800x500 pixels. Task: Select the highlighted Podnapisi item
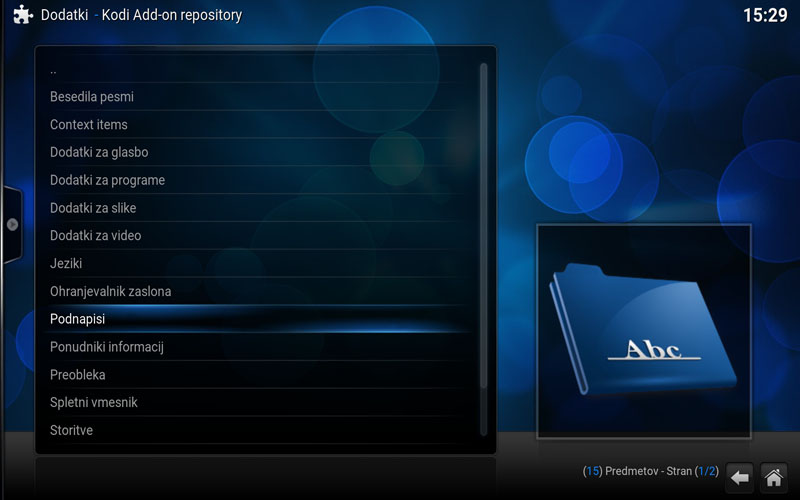coord(78,319)
